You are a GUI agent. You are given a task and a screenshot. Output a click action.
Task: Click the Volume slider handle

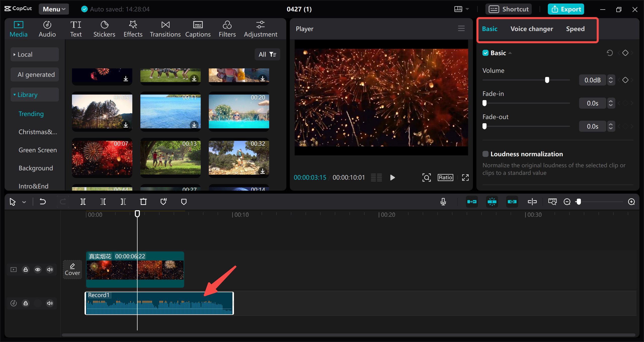(x=547, y=80)
